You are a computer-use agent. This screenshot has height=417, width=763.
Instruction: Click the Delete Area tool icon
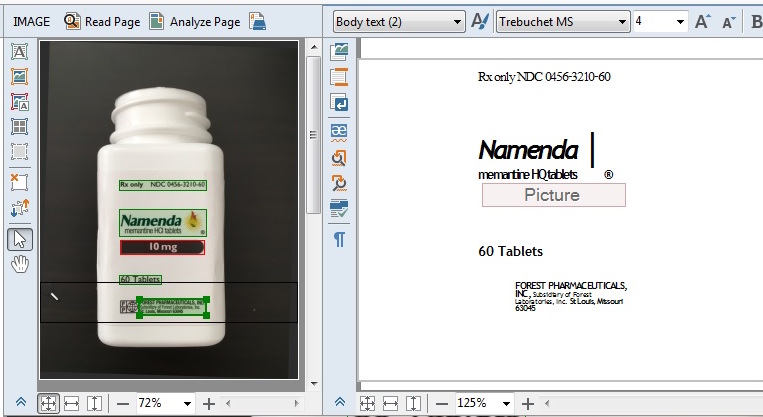coord(19,181)
